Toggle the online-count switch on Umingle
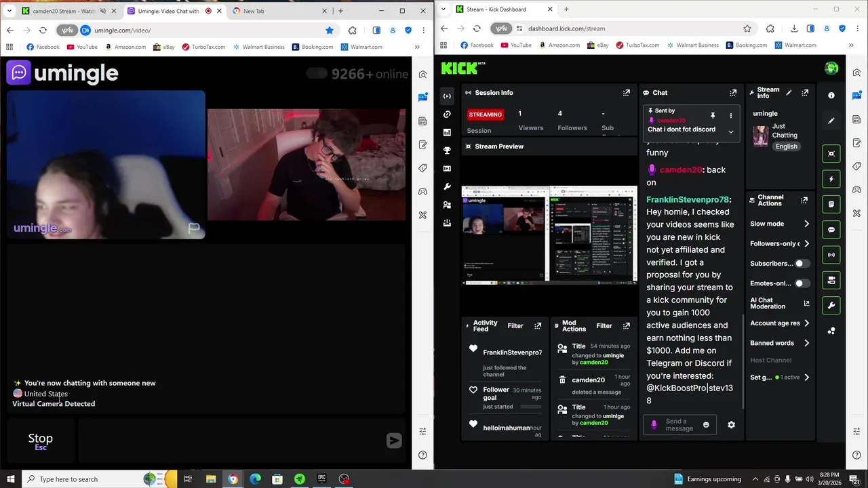Image resolution: width=868 pixels, height=488 pixels. point(317,74)
